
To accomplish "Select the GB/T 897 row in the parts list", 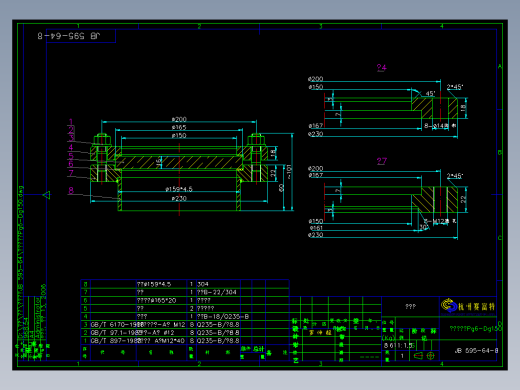I will tap(185, 341).
